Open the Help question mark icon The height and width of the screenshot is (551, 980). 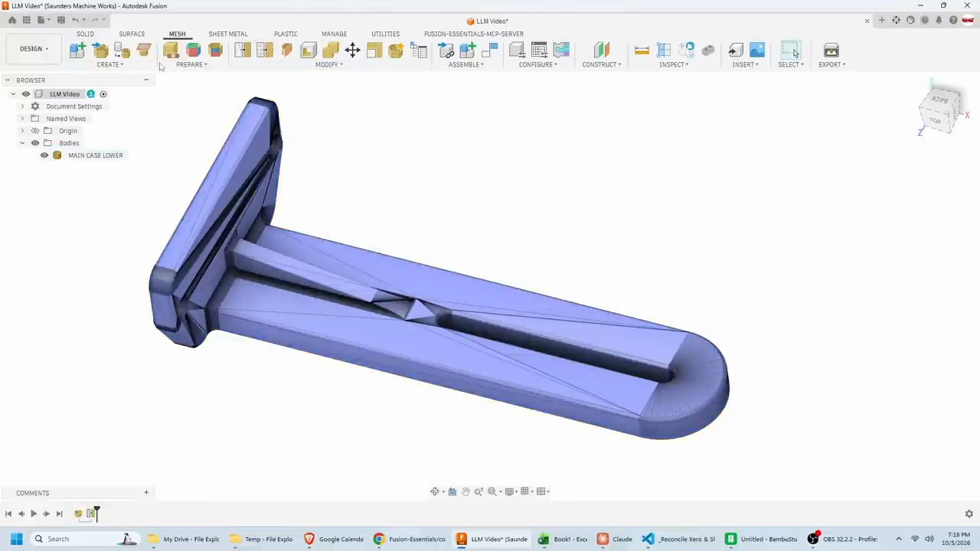pyautogui.click(x=953, y=20)
